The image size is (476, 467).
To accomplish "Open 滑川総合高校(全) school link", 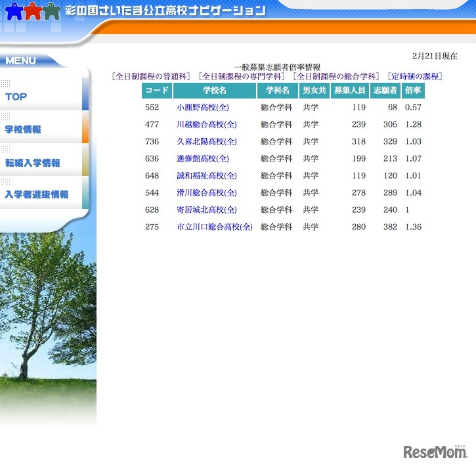I will (207, 192).
